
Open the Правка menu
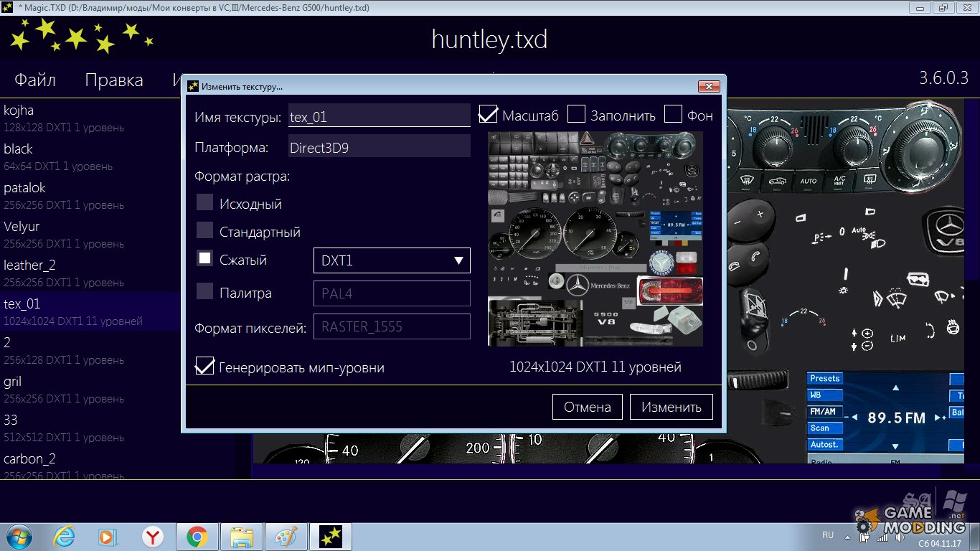coord(113,80)
